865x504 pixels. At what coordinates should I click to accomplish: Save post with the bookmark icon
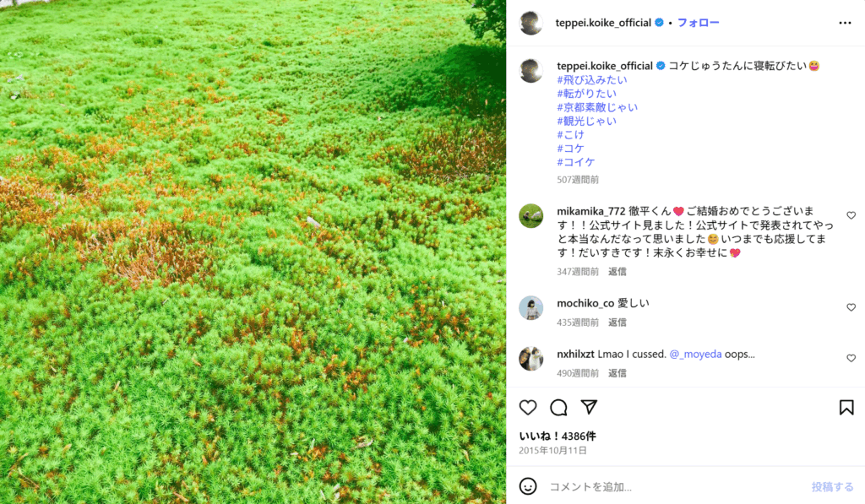846,408
